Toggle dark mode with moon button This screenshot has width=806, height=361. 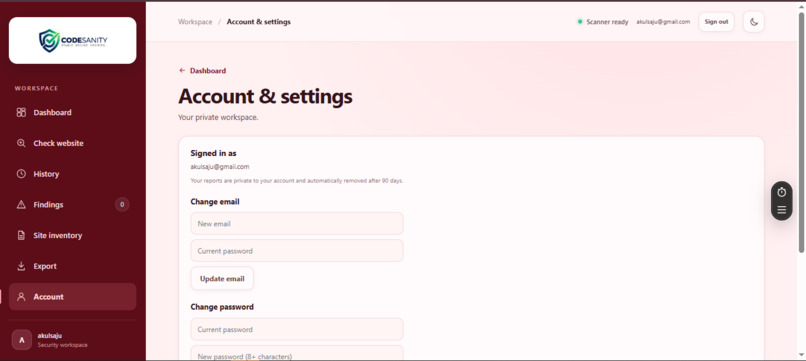tap(754, 22)
